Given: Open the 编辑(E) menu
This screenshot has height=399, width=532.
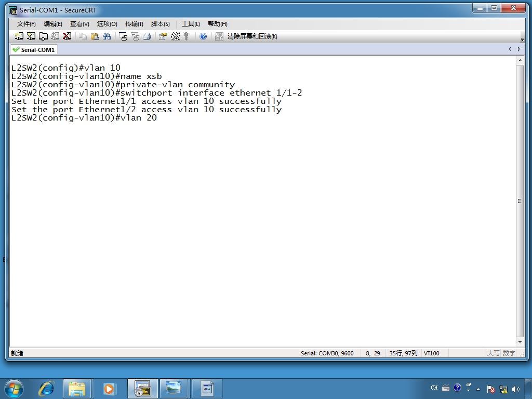Looking at the screenshot, I should point(53,24).
